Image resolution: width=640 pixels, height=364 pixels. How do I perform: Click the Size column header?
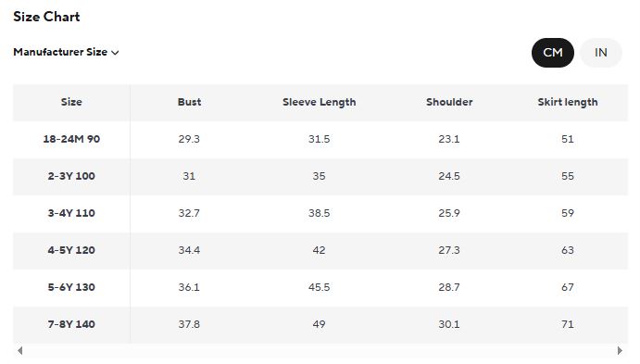(71, 102)
